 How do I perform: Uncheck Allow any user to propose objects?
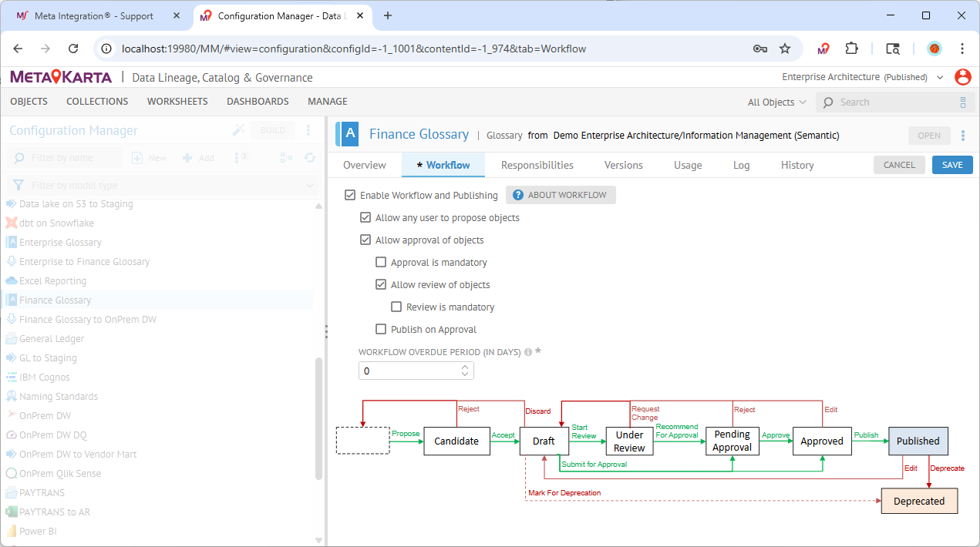[365, 218]
